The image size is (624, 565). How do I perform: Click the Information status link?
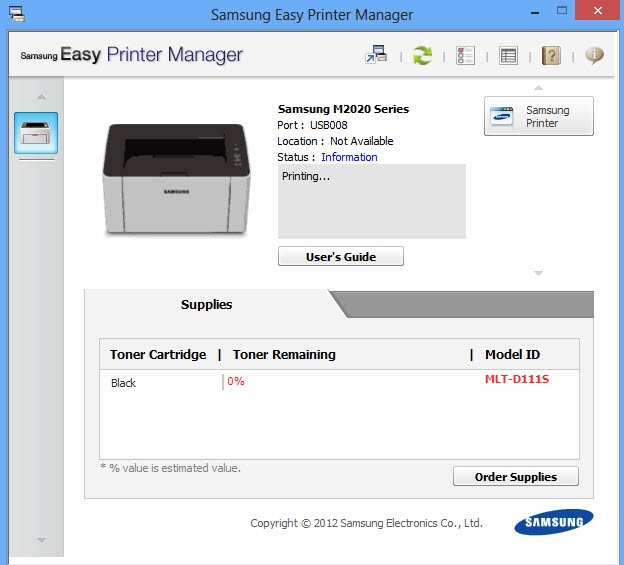(x=349, y=157)
